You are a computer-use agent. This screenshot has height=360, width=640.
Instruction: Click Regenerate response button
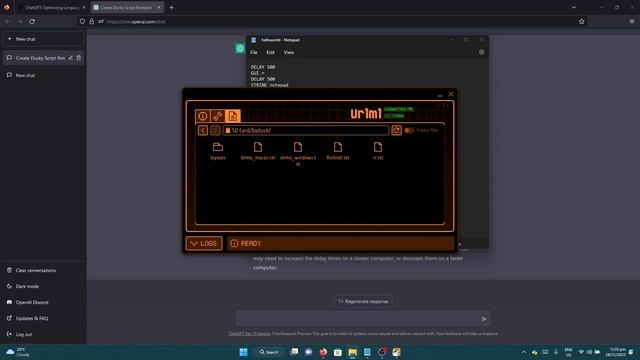(363, 301)
